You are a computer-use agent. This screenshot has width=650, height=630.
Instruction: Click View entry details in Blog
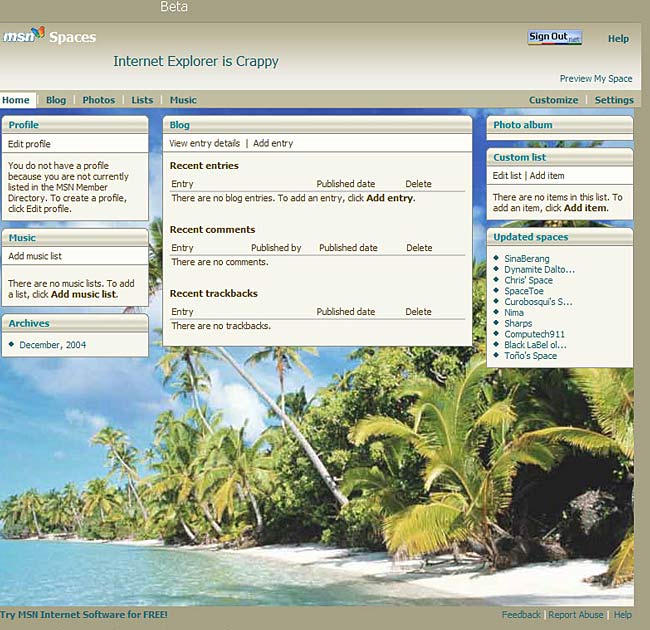205,144
